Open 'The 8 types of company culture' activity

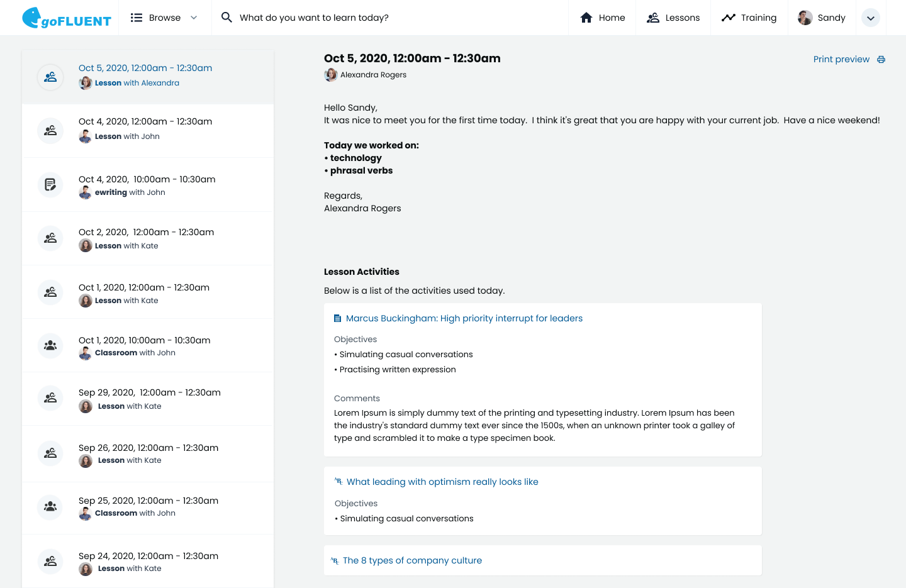tap(412, 560)
